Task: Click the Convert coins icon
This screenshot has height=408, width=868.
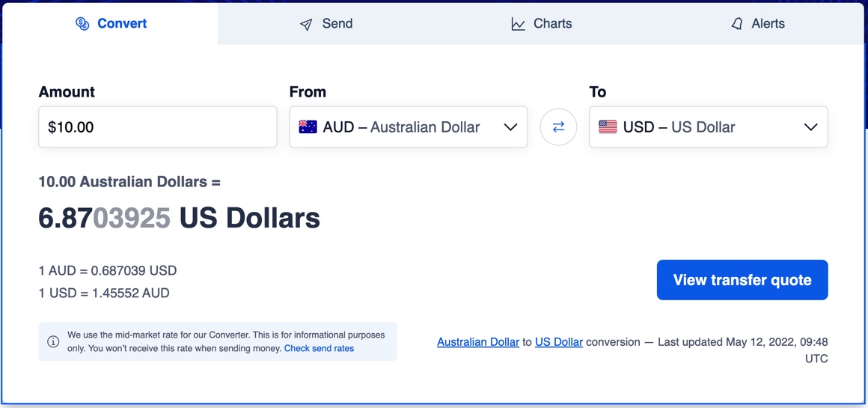Action: tap(82, 24)
